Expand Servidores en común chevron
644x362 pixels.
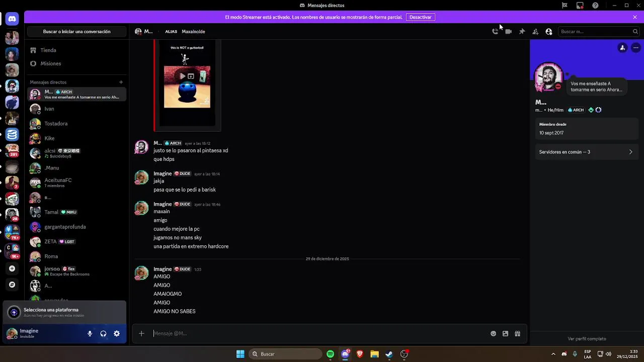point(630,152)
